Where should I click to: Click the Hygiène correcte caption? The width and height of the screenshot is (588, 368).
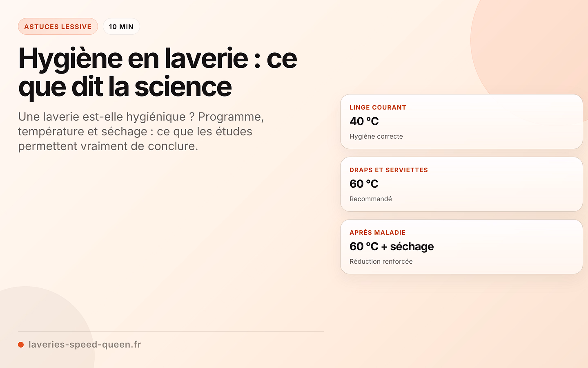[x=376, y=136]
